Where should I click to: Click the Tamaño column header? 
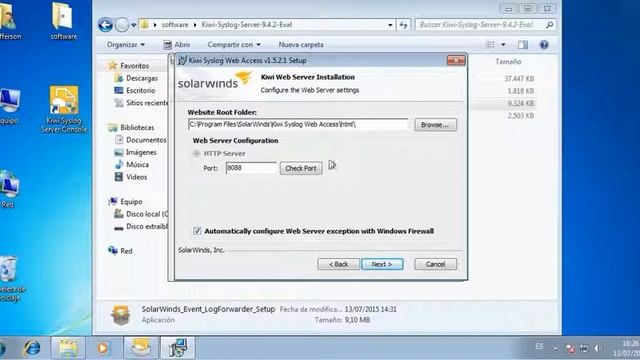(x=508, y=62)
